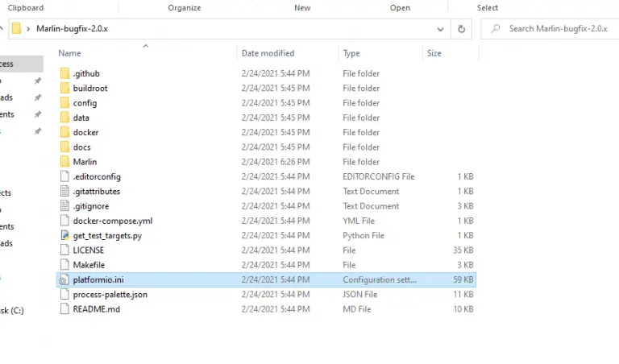Sort by Type column header
Image resolution: width=619 pixels, height=364 pixels.
coord(351,53)
